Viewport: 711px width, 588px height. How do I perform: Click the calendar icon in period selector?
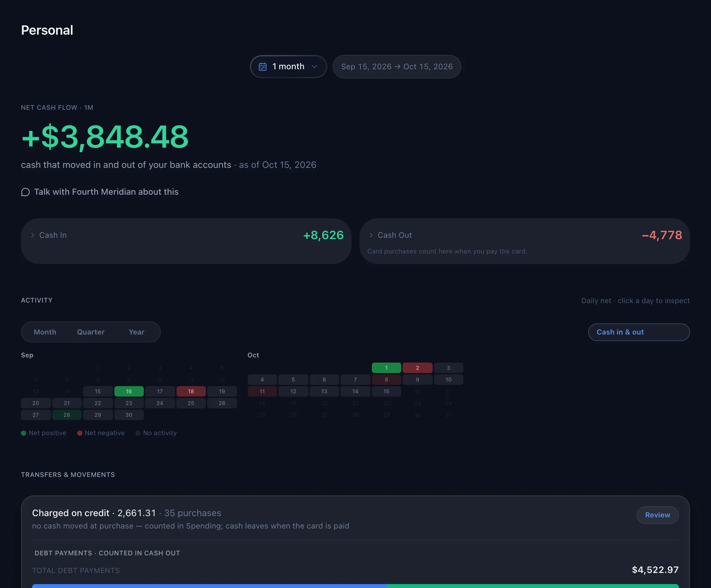pos(263,67)
